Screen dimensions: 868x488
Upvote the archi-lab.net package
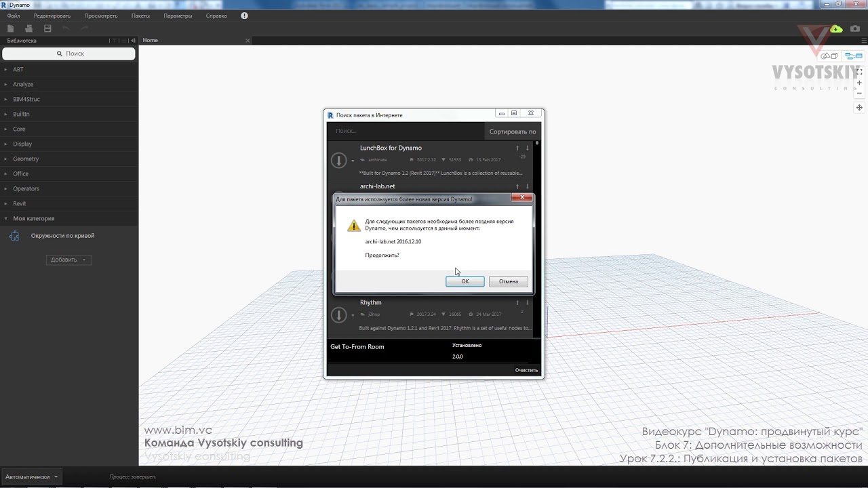pyautogui.click(x=517, y=186)
